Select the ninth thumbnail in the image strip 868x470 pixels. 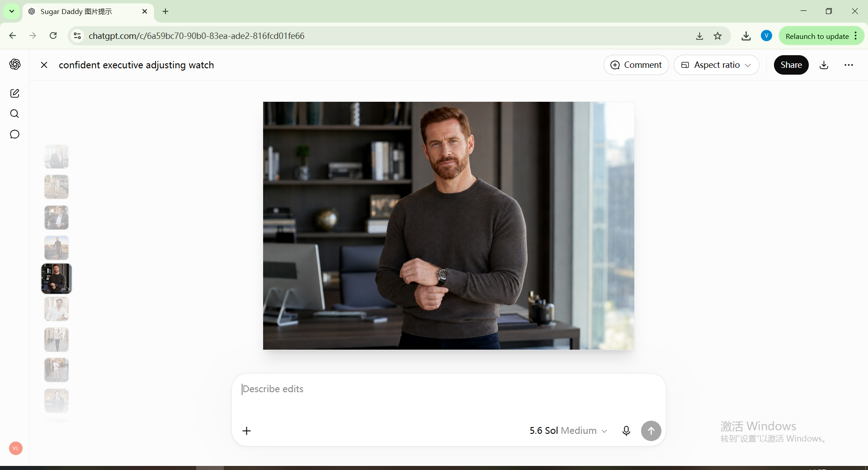click(x=57, y=401)
